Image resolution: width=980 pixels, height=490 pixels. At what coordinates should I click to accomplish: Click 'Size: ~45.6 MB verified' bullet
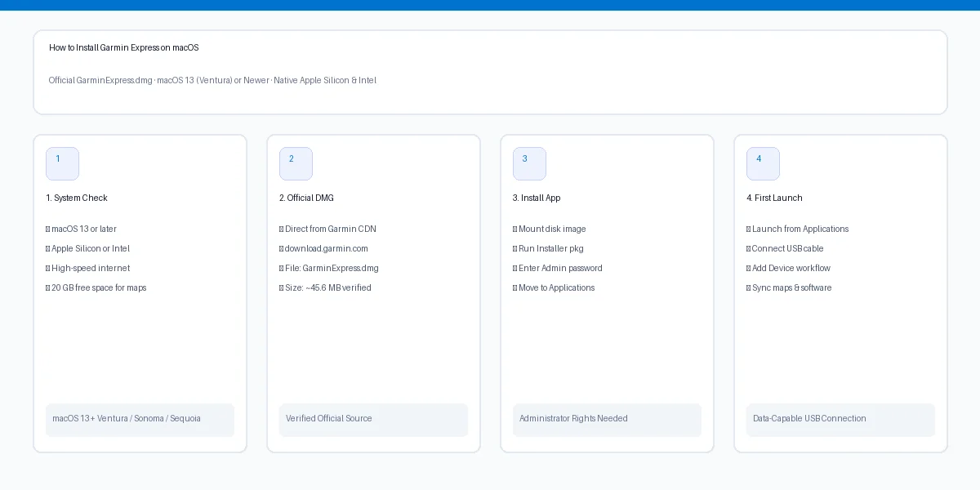coord(325,287)
